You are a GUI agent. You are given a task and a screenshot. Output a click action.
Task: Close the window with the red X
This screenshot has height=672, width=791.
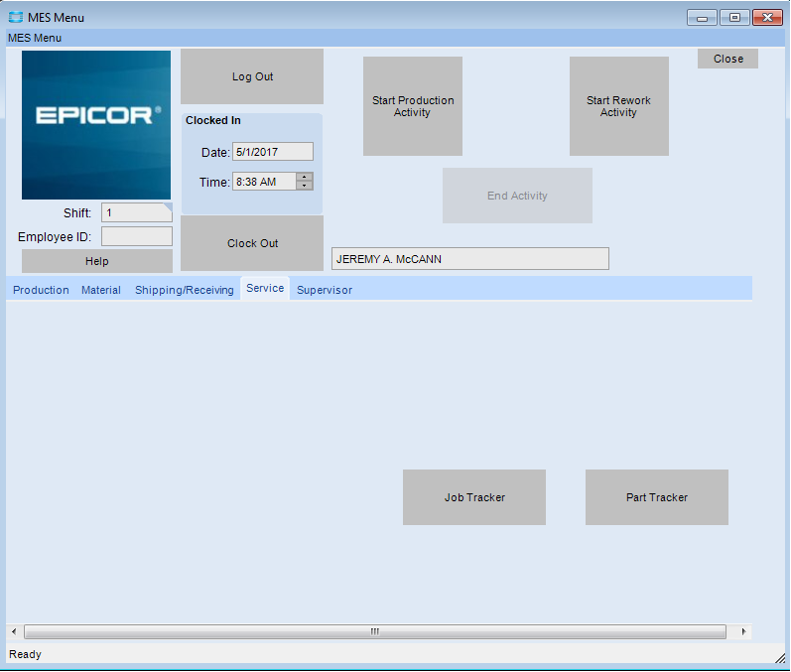767,18
